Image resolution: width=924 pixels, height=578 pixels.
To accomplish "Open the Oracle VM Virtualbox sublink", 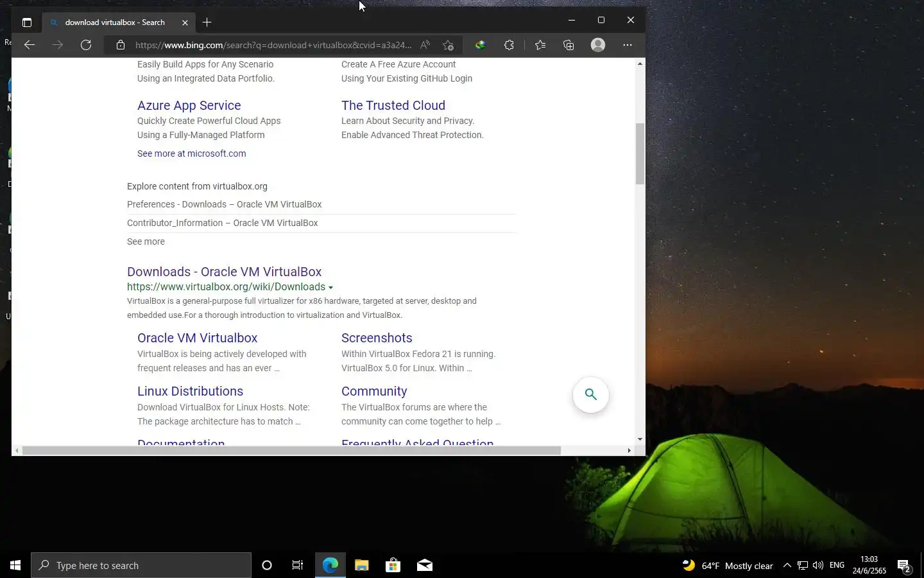I will pyautogui.click(x=198, y=338).
